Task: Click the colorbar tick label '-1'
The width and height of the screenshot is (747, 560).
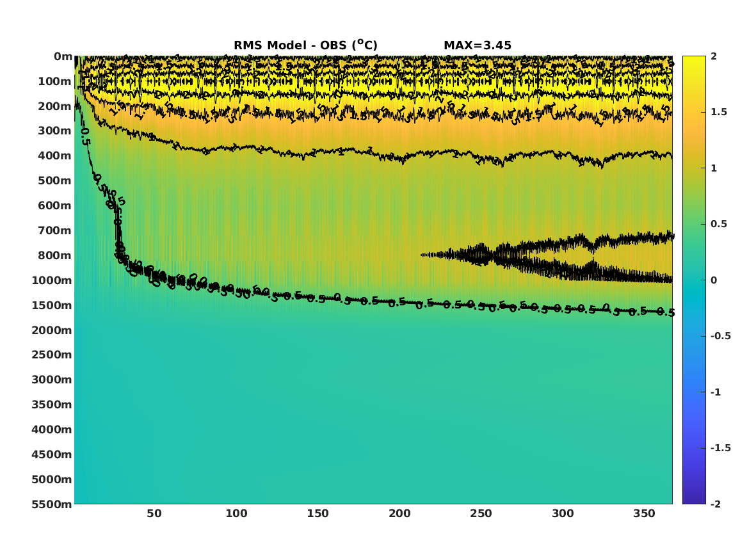Action: [716, 392]
